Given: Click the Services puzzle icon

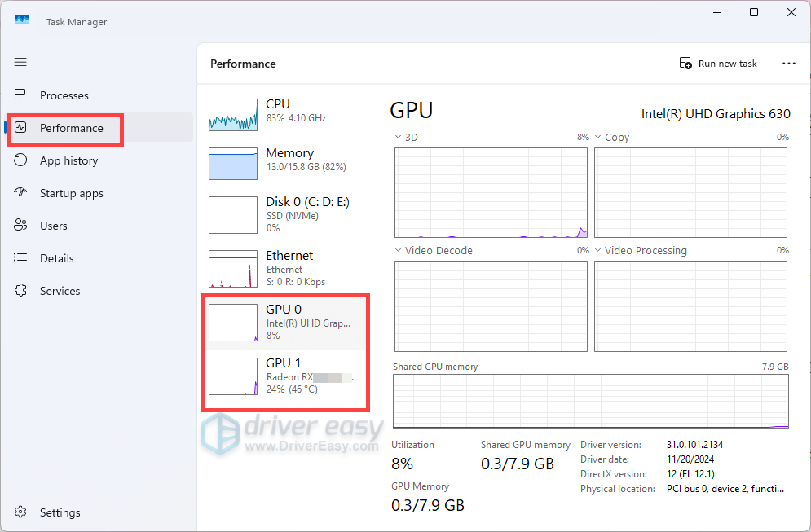Looking at the screenshot, I should pos(22,291).
